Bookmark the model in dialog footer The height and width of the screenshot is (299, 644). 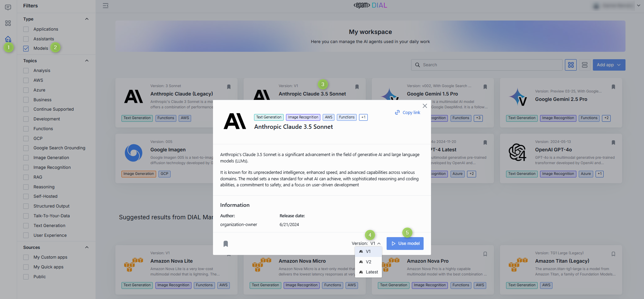(226, 244)
